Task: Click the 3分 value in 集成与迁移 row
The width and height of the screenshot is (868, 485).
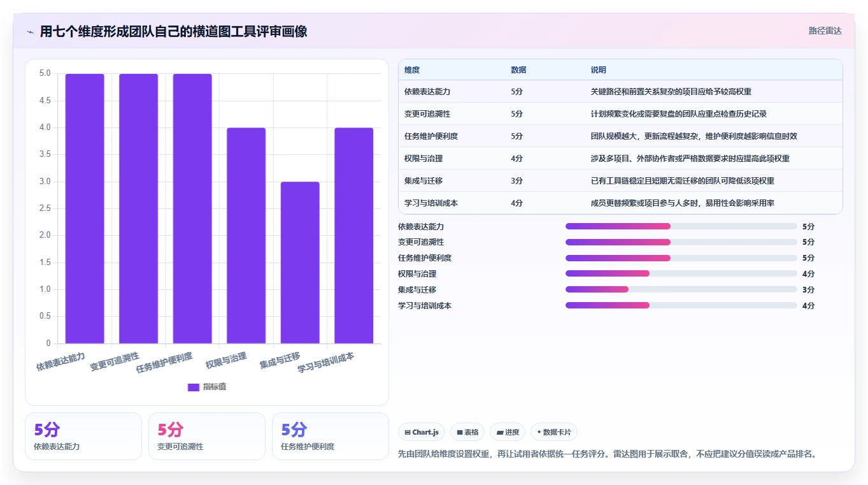Action: click(516, 181)
